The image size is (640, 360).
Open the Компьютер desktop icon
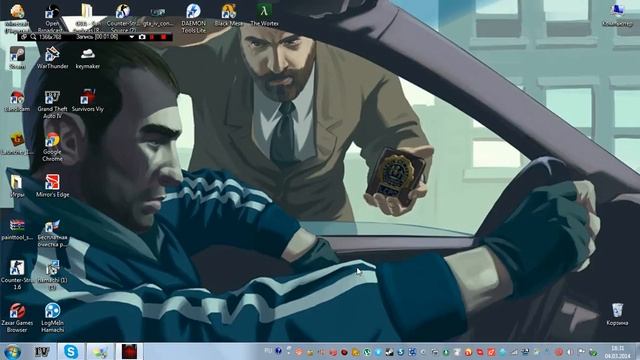click(617, 16)
